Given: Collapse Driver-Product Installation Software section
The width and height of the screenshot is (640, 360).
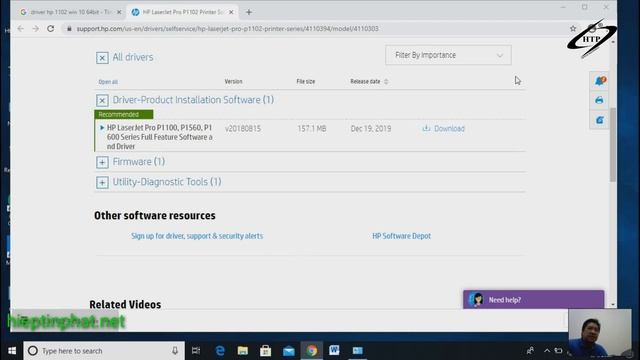Looking at the screenshot, I should coord(102,100).
